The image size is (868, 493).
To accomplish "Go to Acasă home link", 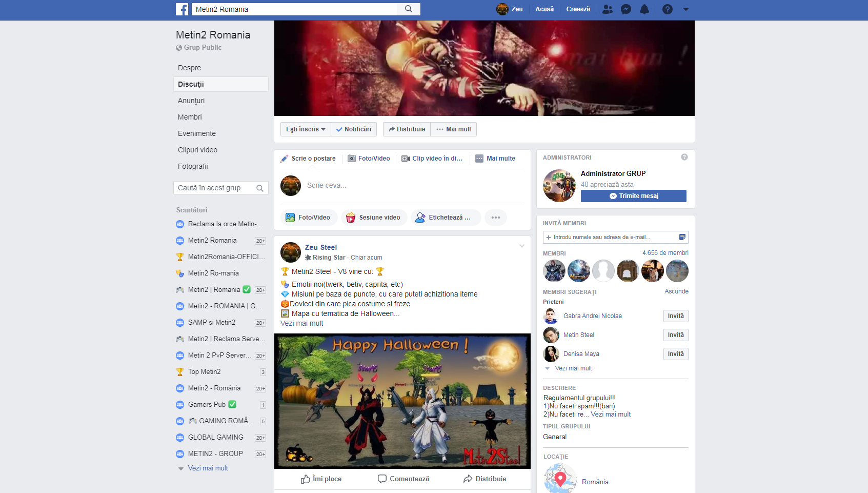I will 544,9.
